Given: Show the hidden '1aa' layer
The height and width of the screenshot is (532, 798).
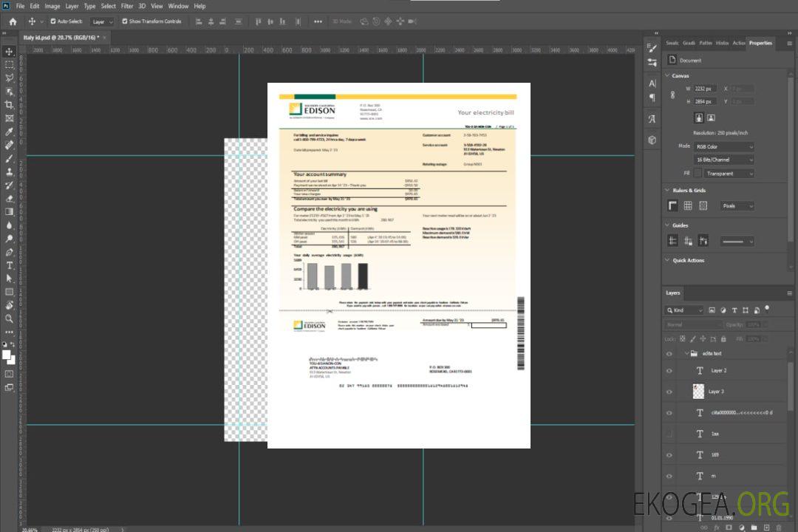Looking at the screenshot, I should click(669, 434).
